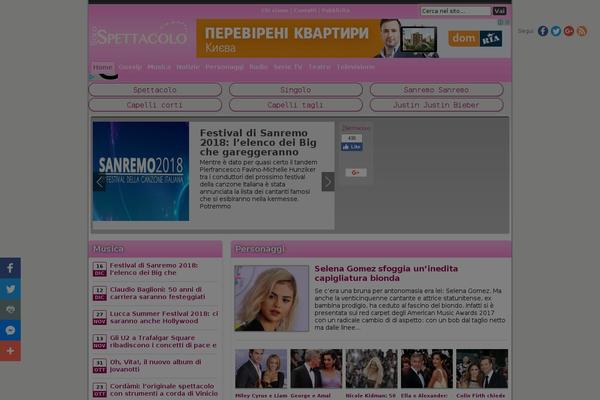Open the Notizie menu item

click(x=188, y=67)
